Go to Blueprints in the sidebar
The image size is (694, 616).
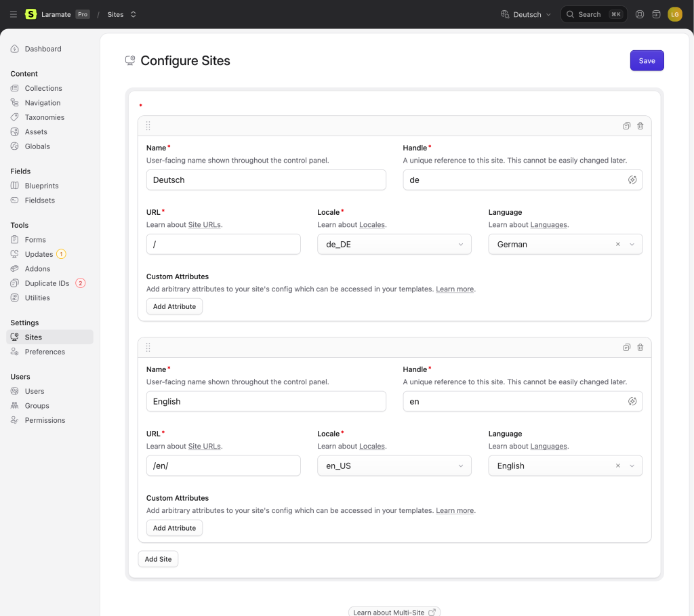[x=41, y=186]
